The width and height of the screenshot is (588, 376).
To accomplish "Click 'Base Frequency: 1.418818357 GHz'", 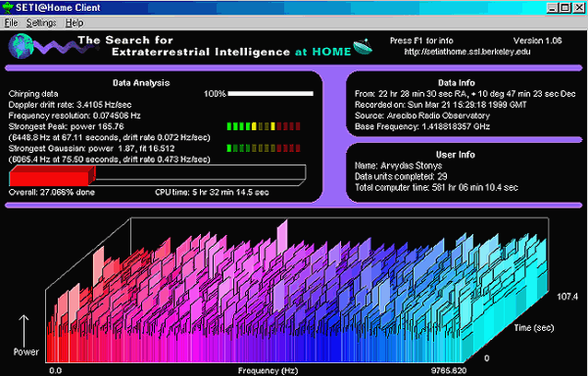I will 422,126.
